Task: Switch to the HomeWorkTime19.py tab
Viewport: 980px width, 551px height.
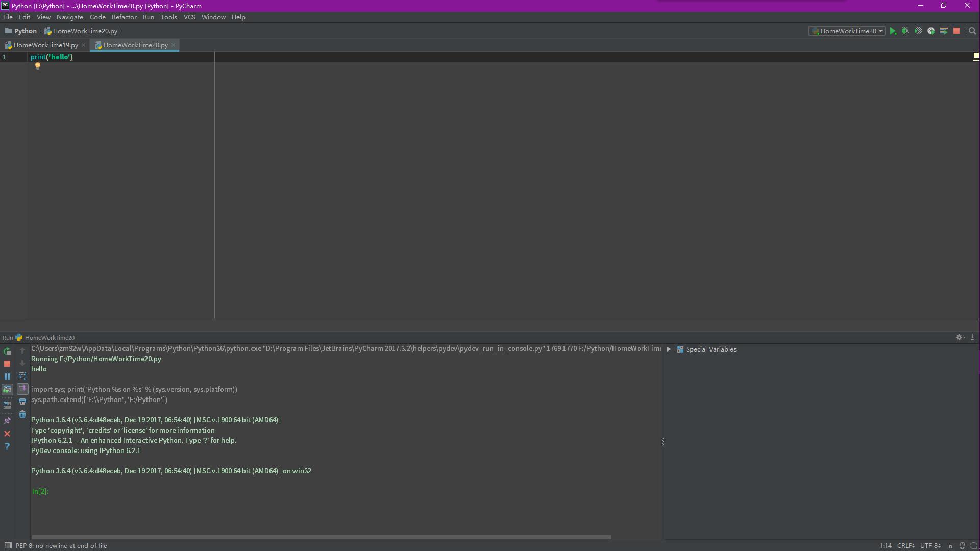Action: [45, 45]
